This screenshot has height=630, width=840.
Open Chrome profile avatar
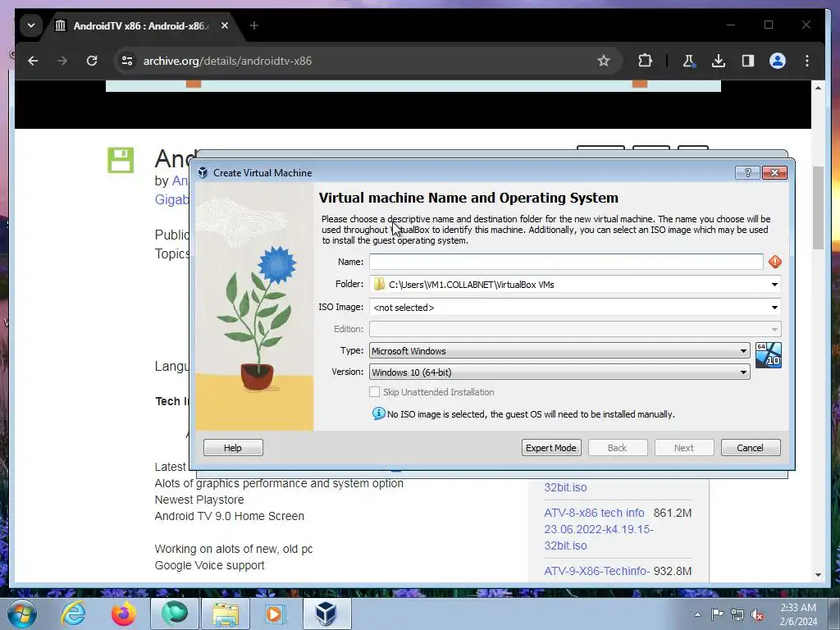(x=778, y=61)
